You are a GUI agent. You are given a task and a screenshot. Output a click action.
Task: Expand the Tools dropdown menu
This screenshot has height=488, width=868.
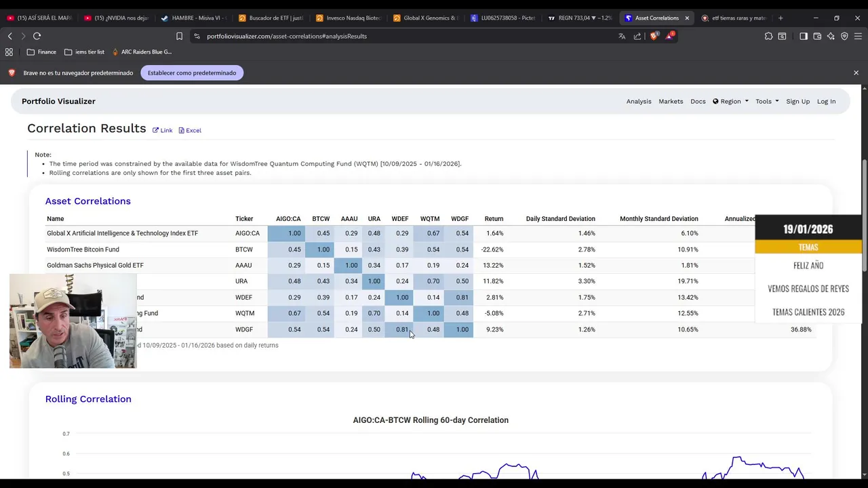point(767,102)
